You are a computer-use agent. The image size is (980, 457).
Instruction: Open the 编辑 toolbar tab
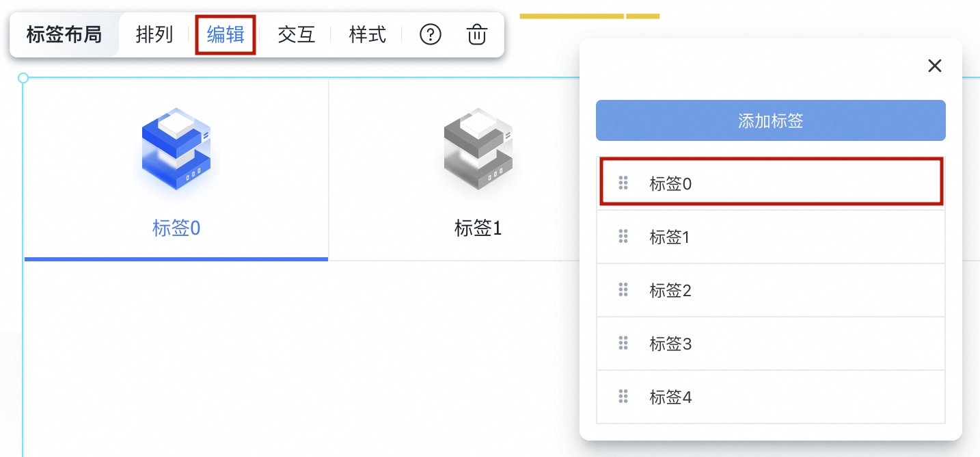point(226,34)
